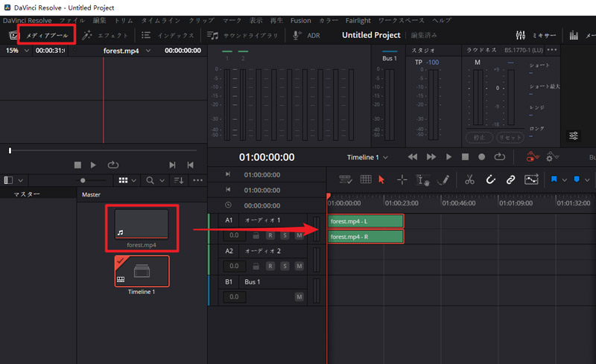Open the forest.mp4 clip name dropdown
This screenshot has width=596, height=364.
click(148, 51)
